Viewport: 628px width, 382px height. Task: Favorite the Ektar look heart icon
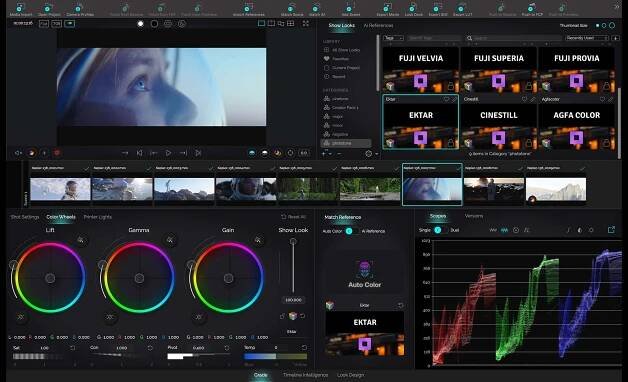tap(446, 99)
